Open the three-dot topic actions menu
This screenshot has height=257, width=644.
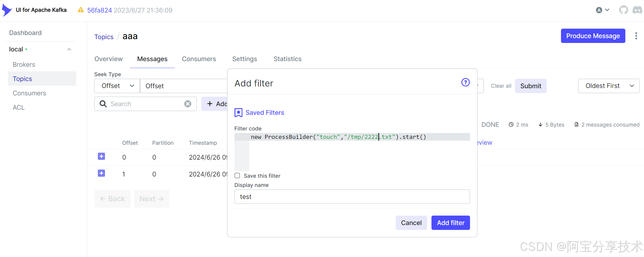(636, 36)
